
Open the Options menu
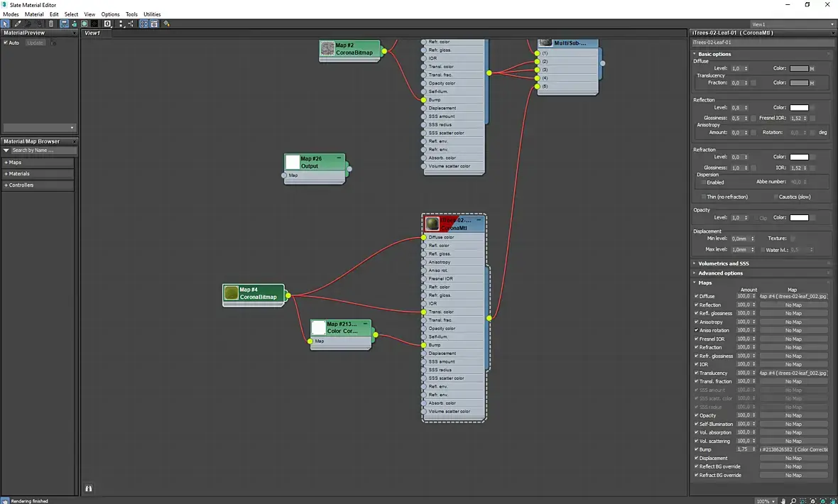click(x=110, y=14)
